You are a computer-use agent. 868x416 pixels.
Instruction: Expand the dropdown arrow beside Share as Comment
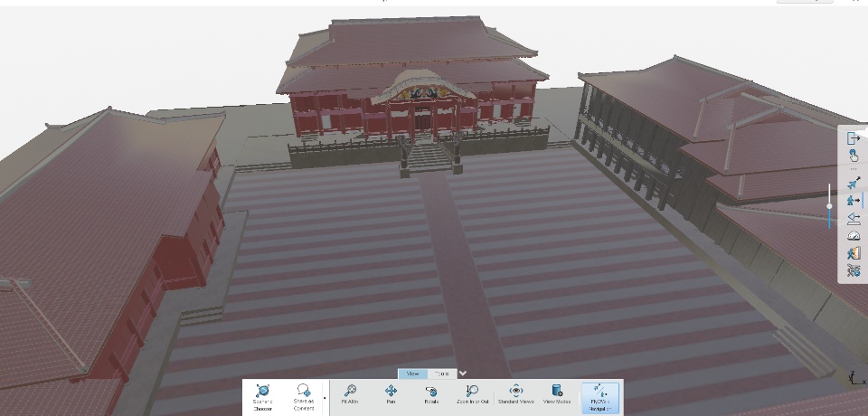coord(325,398)
